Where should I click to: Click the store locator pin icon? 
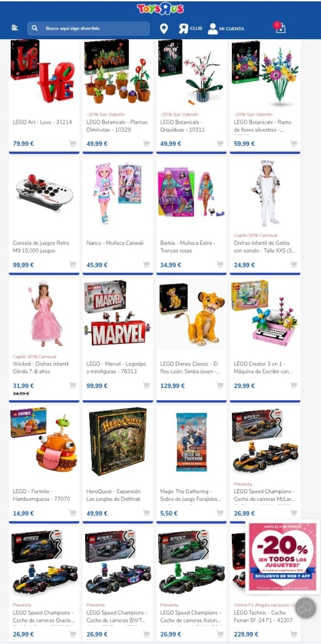tap(164, 28)
